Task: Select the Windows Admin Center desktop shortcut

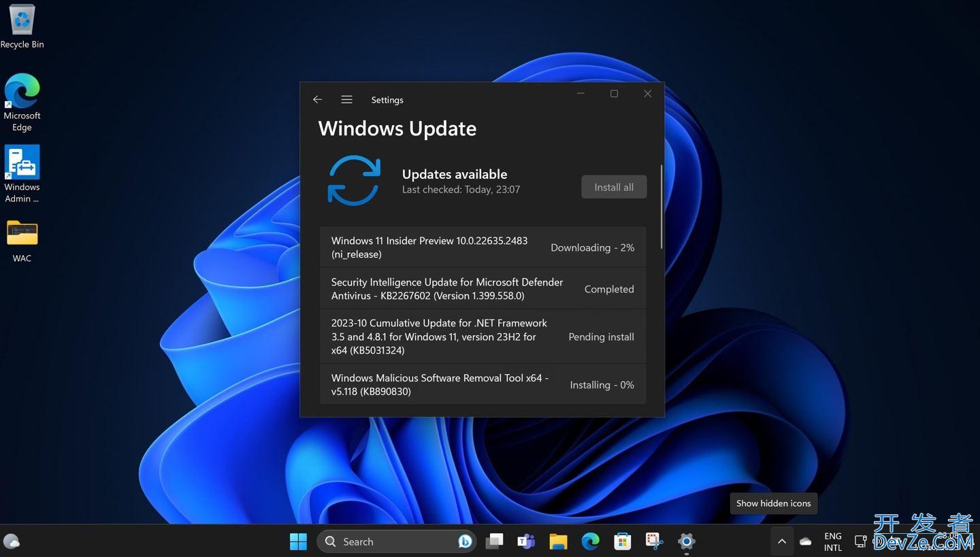Action: [x=22, y=174]
